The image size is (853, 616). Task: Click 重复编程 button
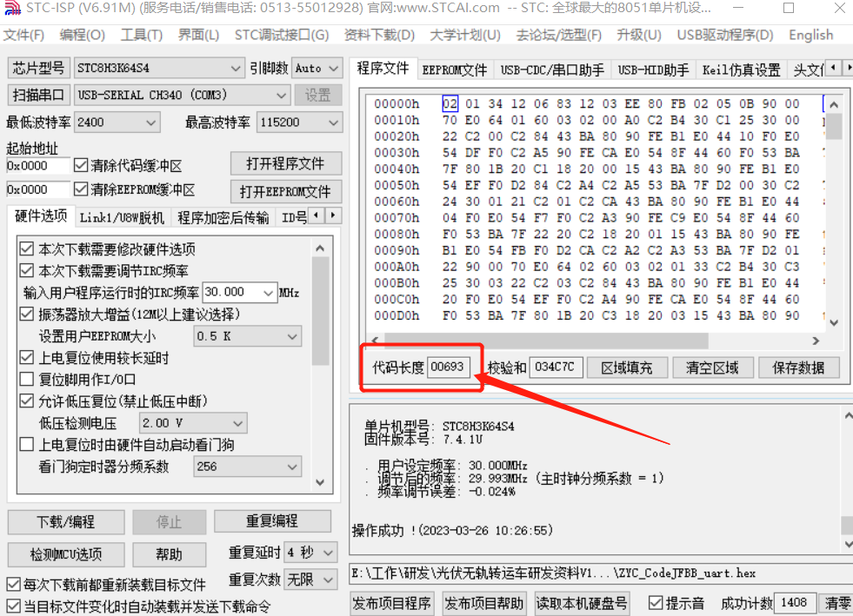(272, 520)
